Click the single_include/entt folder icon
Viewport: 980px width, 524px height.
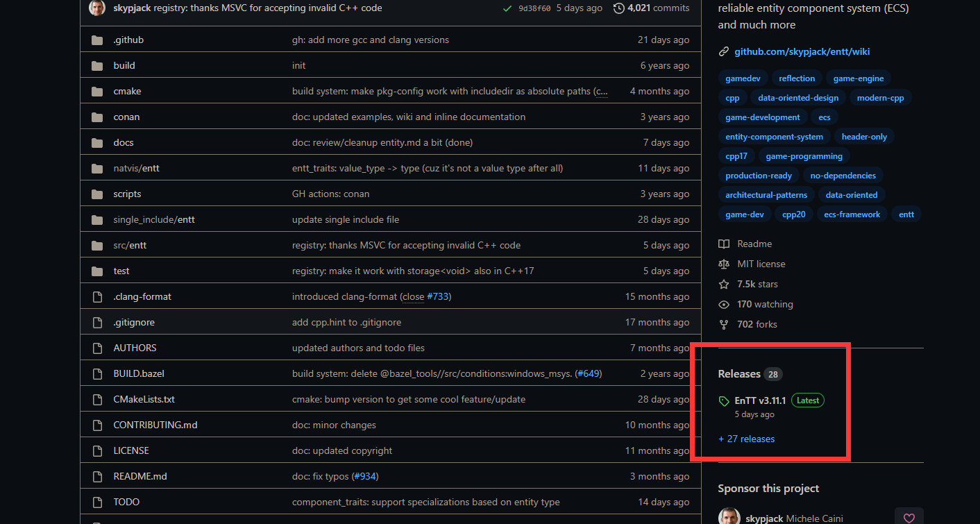coord(97,219)
